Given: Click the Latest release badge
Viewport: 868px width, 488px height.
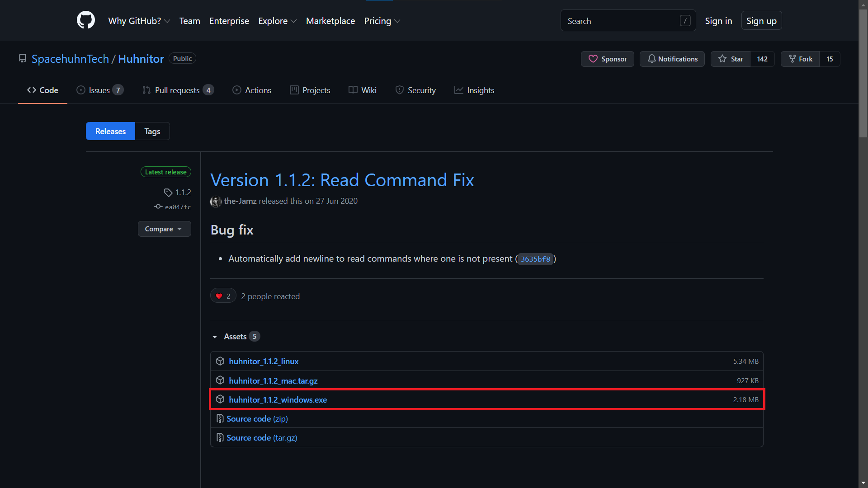Looking at the screenshot, I should click(166, 172).
